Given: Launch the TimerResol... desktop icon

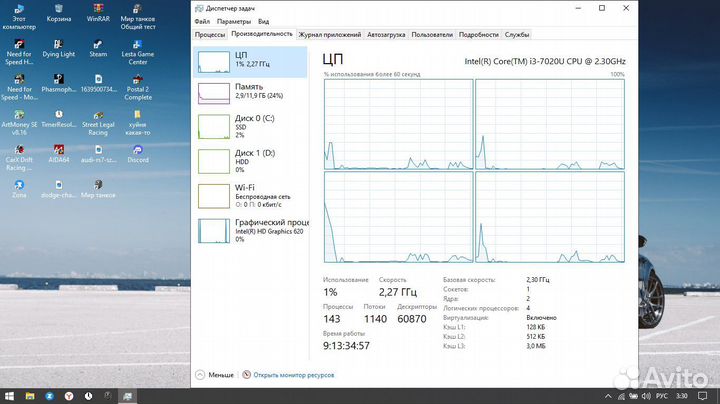Looking at the screenshot, I should tap(59, 119).
